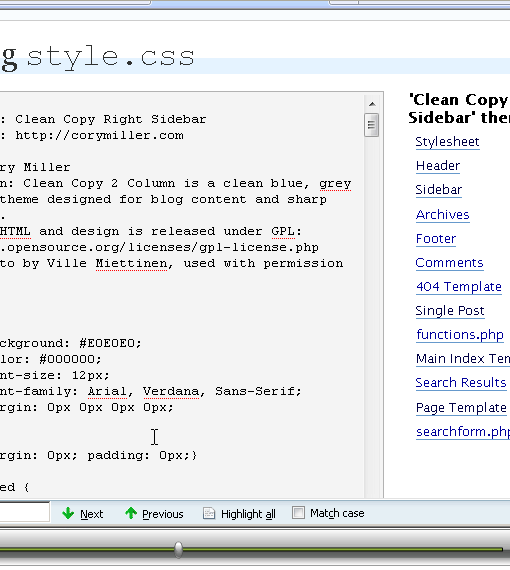Click the Highlight all button label

click(248, 514)
